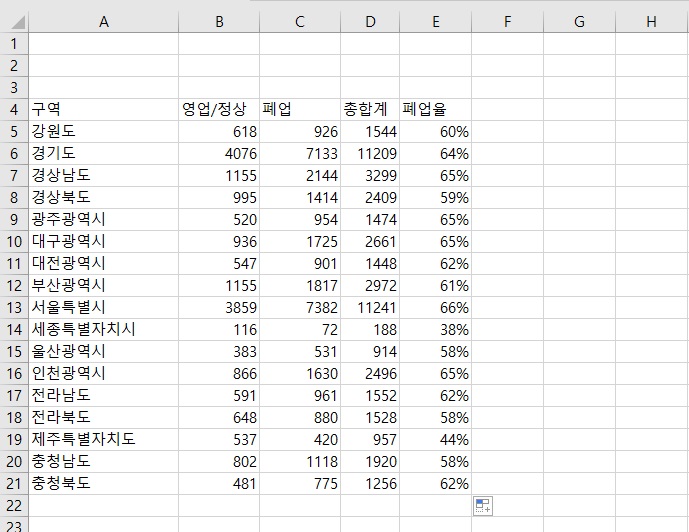The image size is (689, 532).
Task: Select the 전라북도 cell
Action: pyautogui.click(x=104, y=417)
